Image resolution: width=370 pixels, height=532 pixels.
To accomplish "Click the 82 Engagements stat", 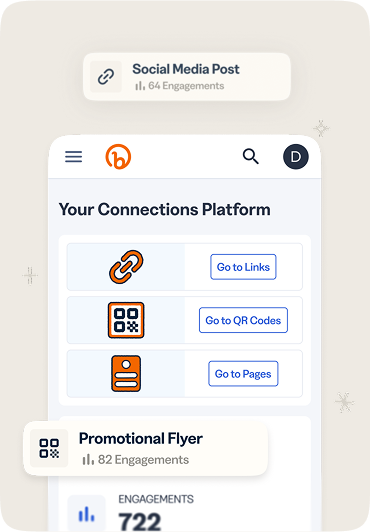I will click(x=136, y=460).
